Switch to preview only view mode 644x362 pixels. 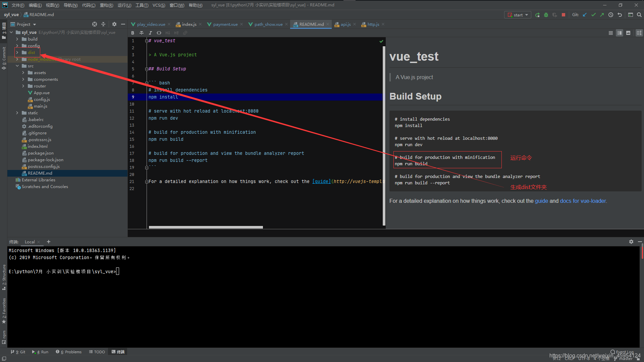coord(628,33)
